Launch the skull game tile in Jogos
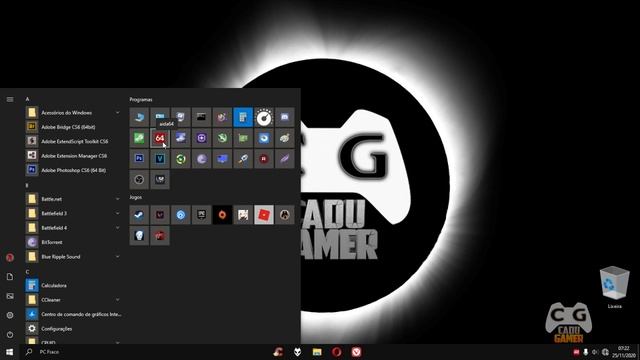The height and width of the screenshot is (360, 640). point(139,236)
